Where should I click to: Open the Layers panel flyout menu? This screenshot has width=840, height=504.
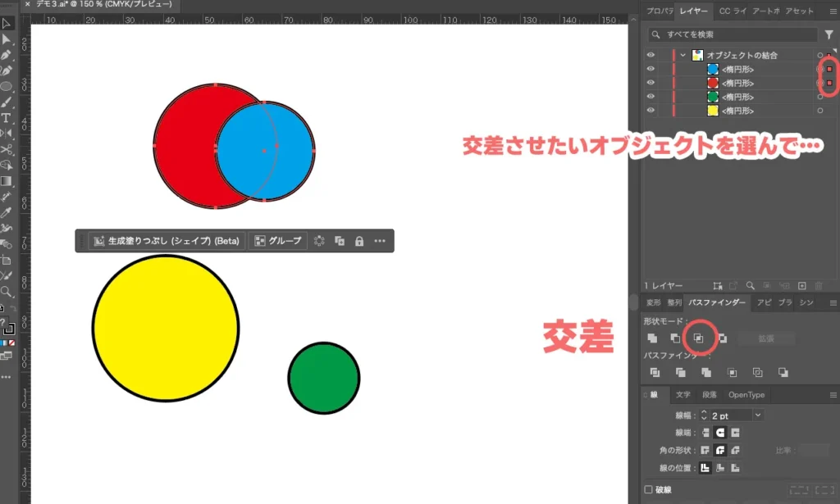833,11
